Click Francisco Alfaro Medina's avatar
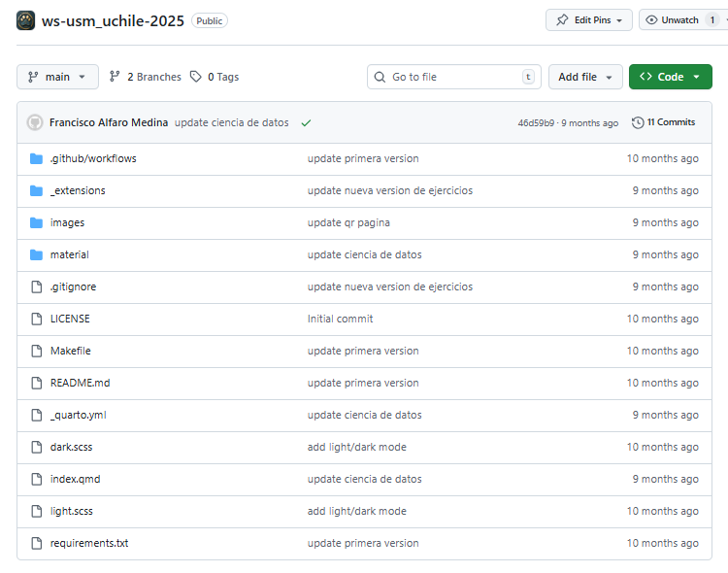This screenshot has width=728, height=573. pyautogui.click(x=35, y=123)
